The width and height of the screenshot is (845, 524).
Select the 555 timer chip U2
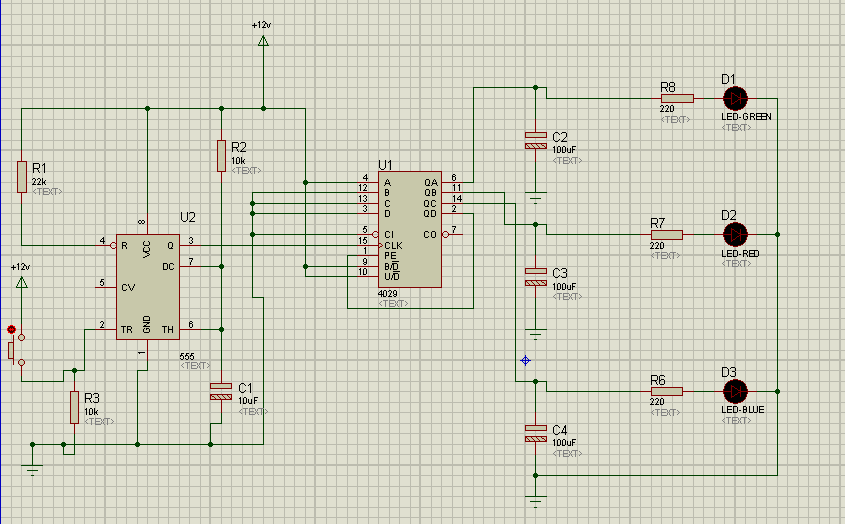point(147,286)
